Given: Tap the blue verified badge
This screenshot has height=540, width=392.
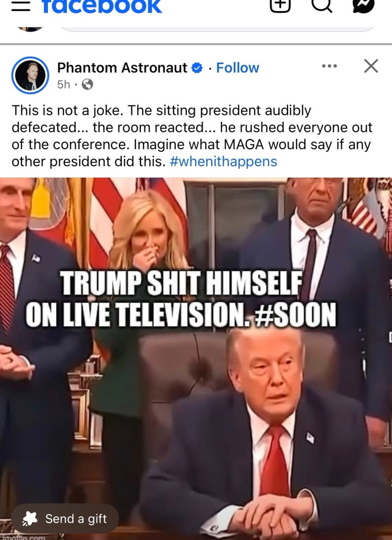Looking at the screenshot, I should pyautogui.click(x=197, y=68).
